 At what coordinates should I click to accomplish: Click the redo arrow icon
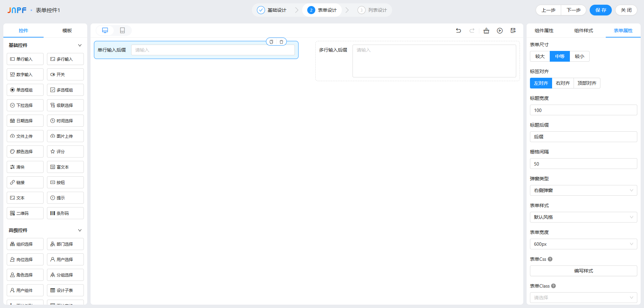(472, 30)
